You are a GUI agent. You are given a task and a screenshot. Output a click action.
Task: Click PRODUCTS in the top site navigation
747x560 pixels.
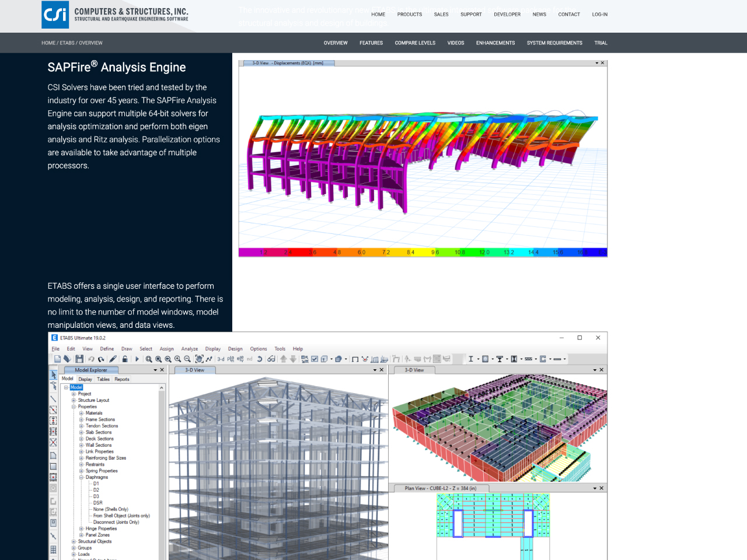(x=410, y=15)
